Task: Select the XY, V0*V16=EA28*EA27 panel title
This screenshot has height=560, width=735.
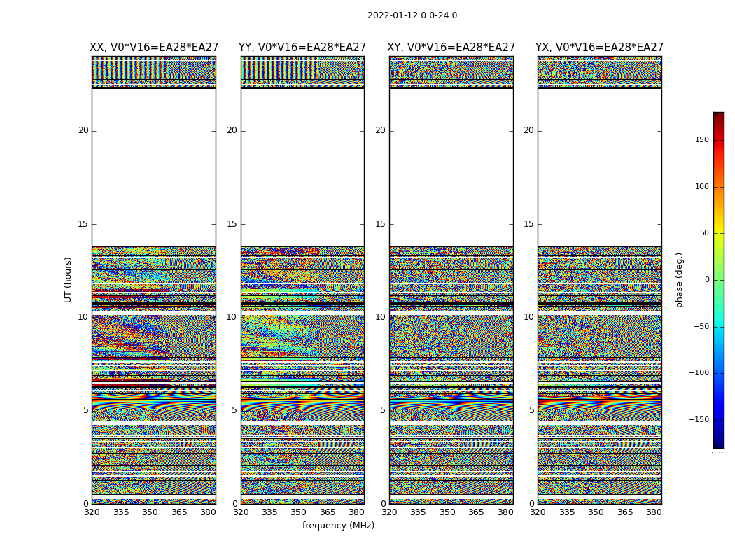Action: pyautogui.click(x=451, y=48)
